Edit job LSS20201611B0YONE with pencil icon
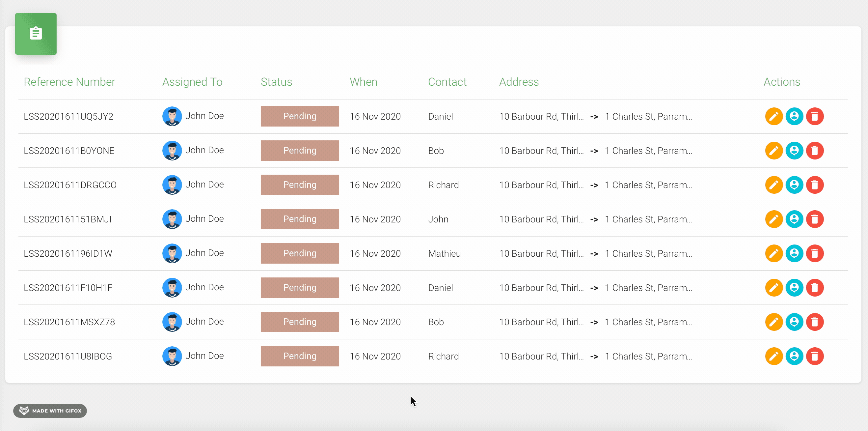Viewport: 868px width, 431px height. 773,150
